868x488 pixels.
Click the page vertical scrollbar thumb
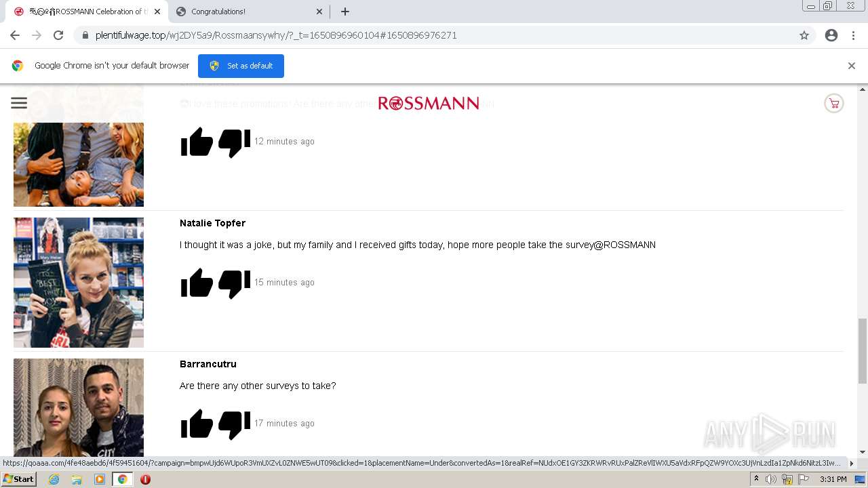[863, 351]
